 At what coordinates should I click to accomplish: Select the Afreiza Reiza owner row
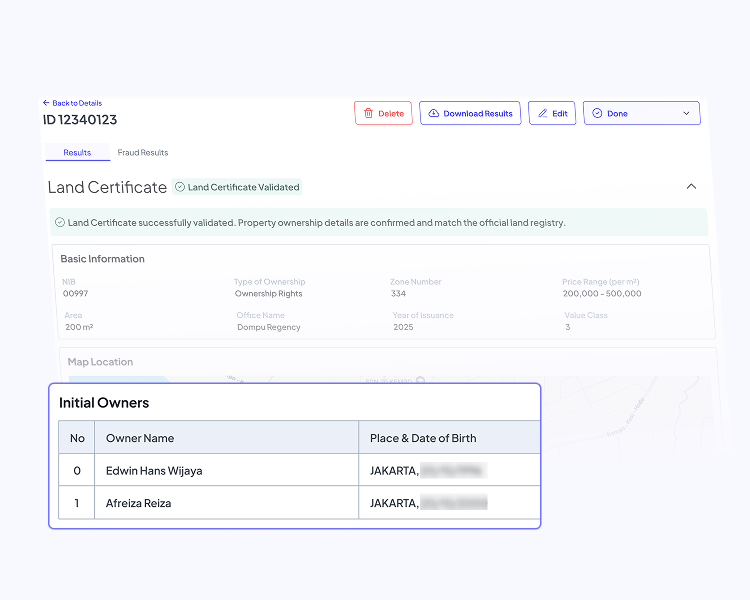138,503
